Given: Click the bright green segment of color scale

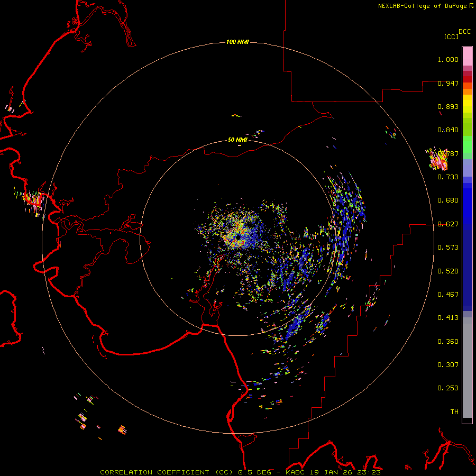Looking at the screenshot, I should click(x=467, y=144).
